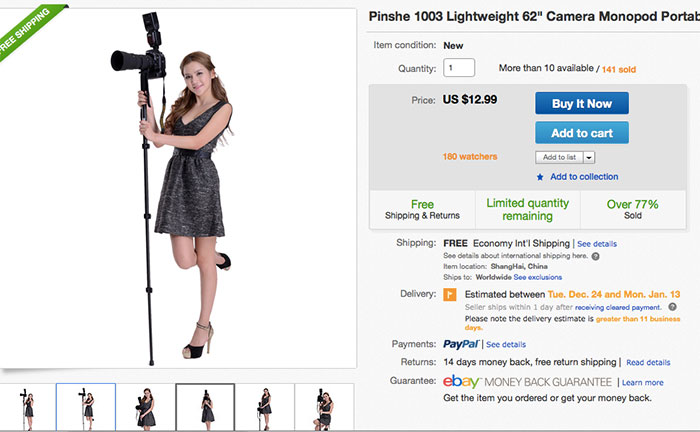Screen dimensions: 700x432
Task: Select the dark-bordered fourth thumbnail with front-facing camera
Action: [205, 406]
